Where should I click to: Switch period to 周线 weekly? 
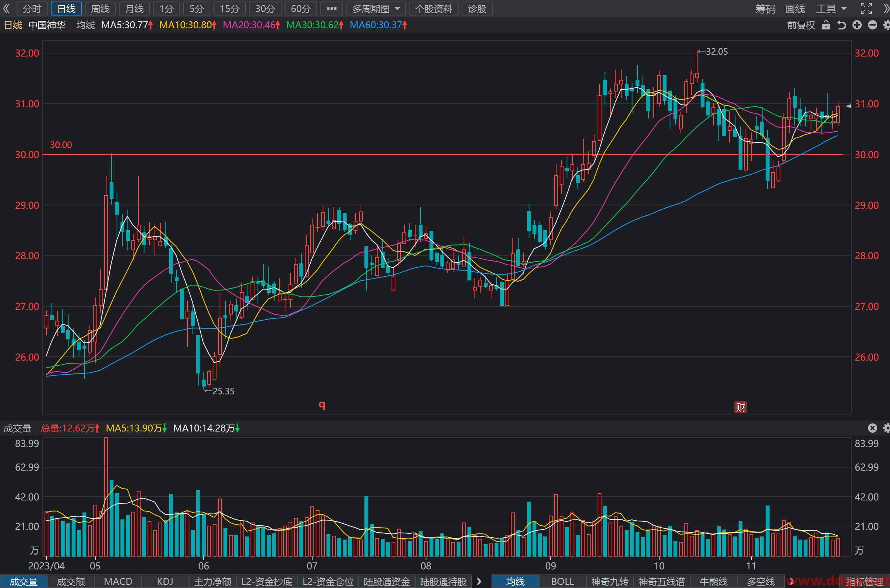click(x=100, y=9)
